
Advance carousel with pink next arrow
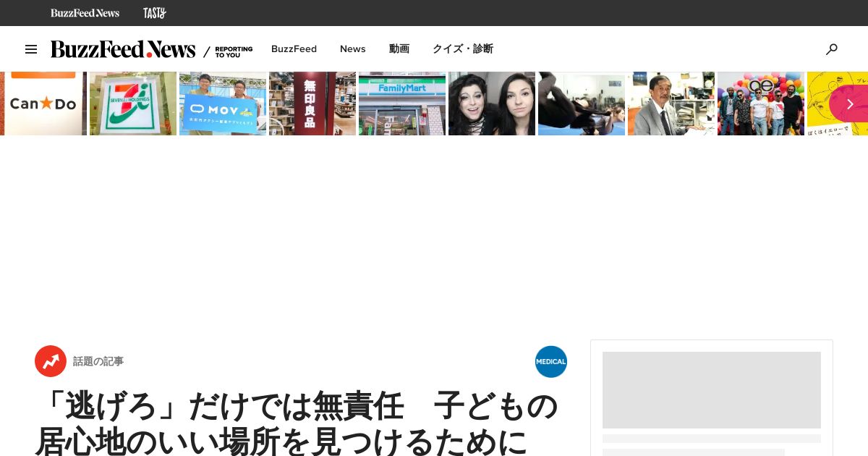tap(849, 104)
